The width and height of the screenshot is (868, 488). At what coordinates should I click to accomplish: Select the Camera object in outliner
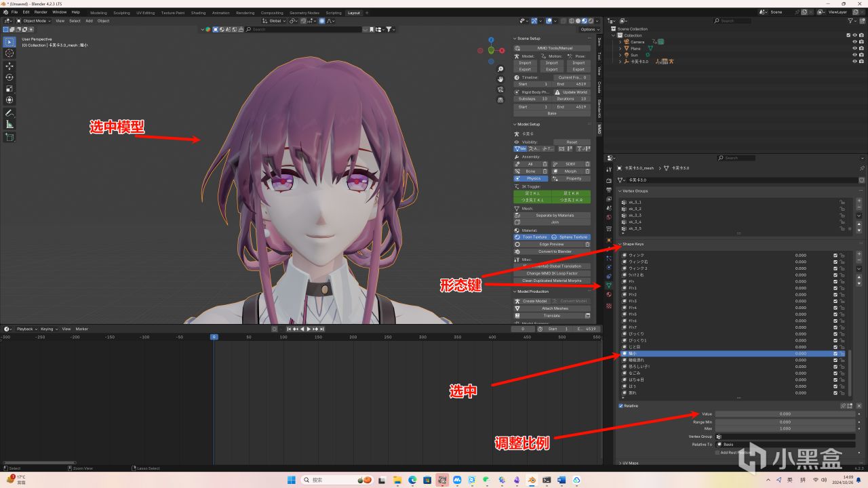tap(637, 42)
